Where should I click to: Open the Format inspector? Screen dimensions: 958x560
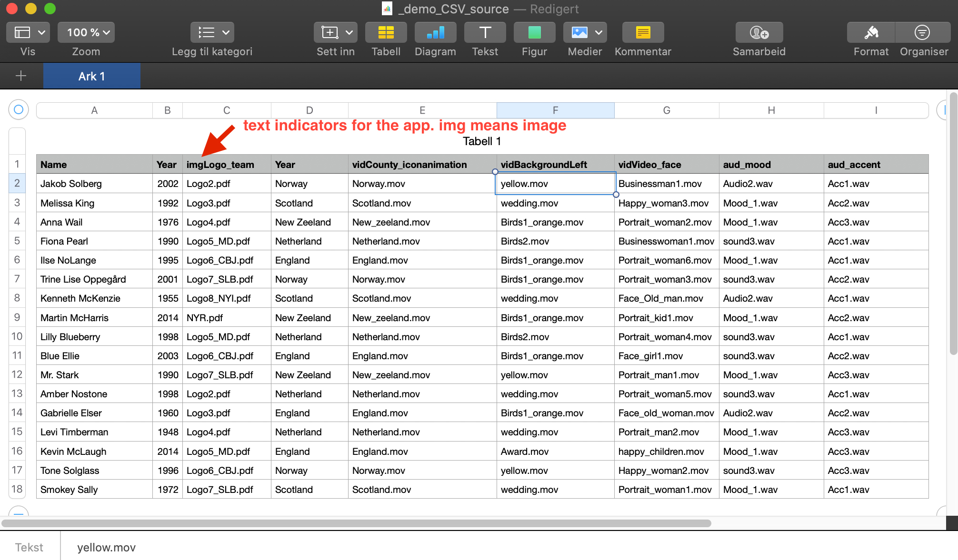[871, 32]
